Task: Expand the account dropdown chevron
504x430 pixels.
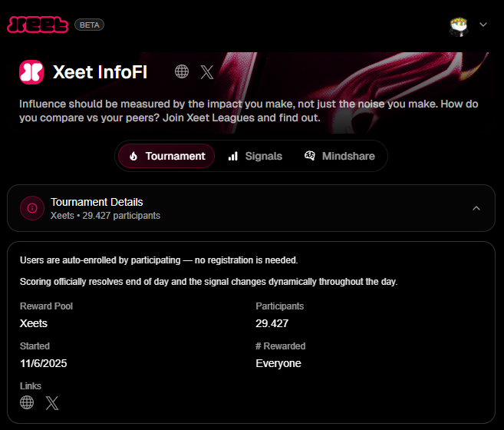Action: click(x=483, y=25)
